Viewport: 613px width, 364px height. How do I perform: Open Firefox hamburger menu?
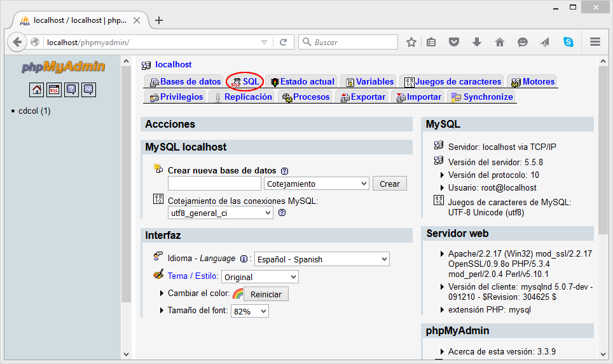coord(595,42)
